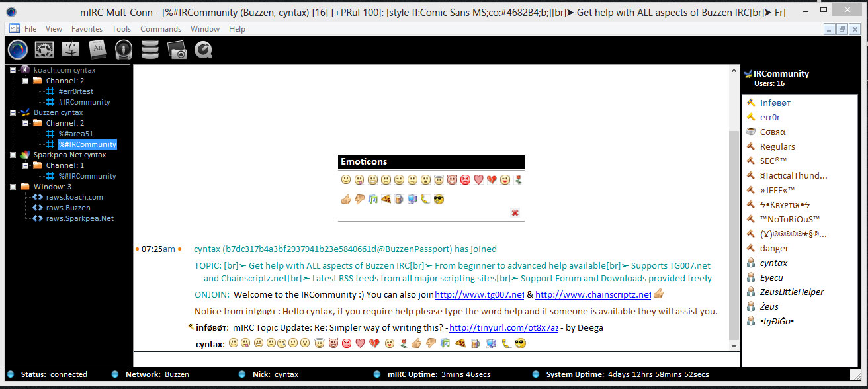
Task: Select user Eyecu in nick list
Action: coord(771,277)
